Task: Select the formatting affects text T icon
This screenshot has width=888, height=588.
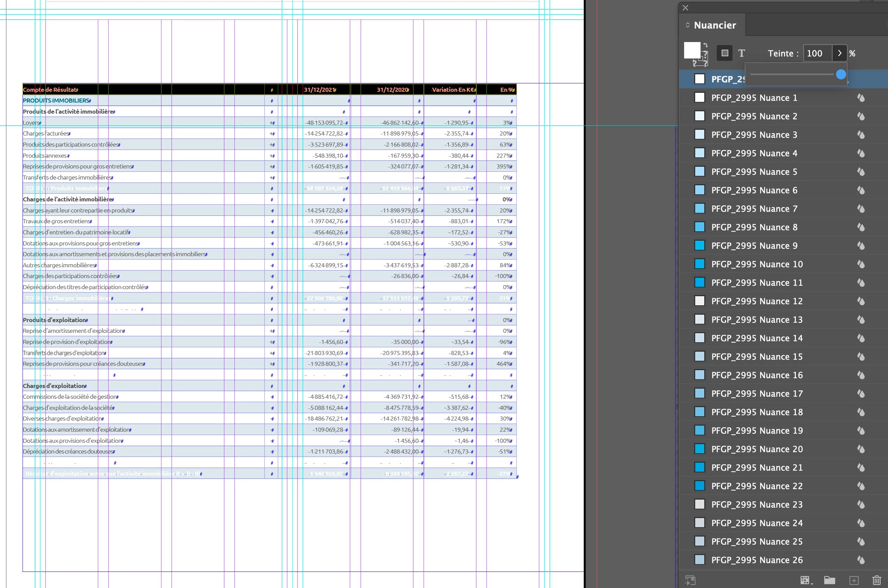Action: 742,53
